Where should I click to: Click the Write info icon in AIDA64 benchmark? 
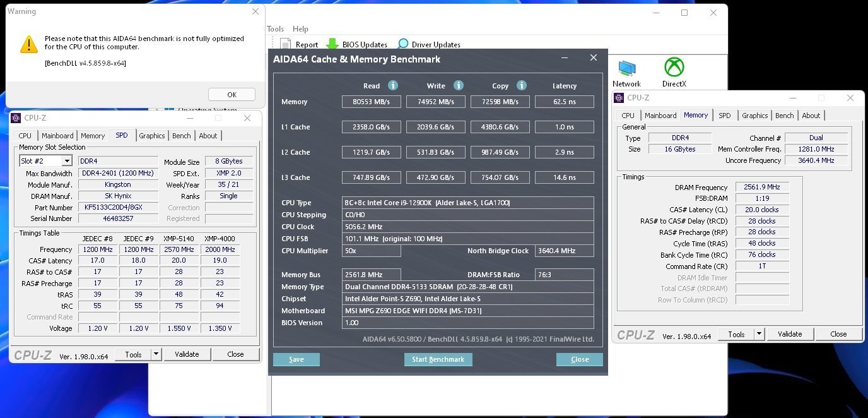click(x=459, y=85)
